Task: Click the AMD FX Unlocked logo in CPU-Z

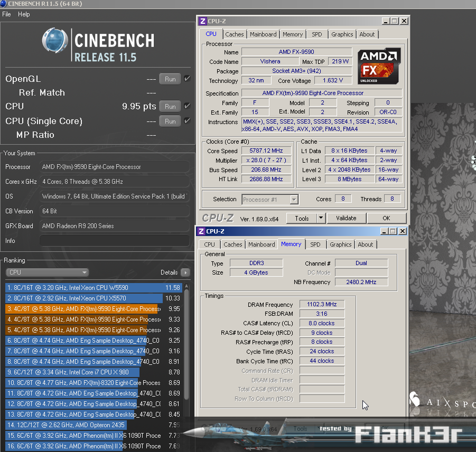Action: click(x=379, y=66)
